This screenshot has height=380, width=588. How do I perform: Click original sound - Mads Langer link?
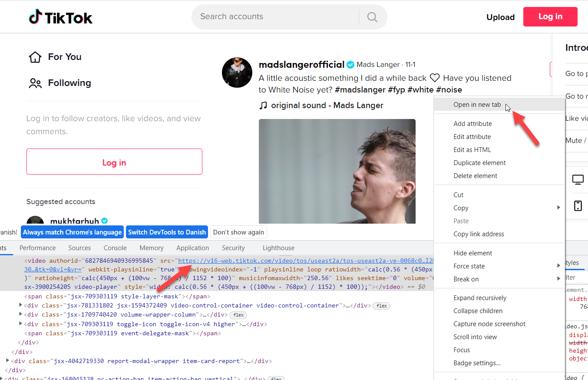tap(327, 106)
